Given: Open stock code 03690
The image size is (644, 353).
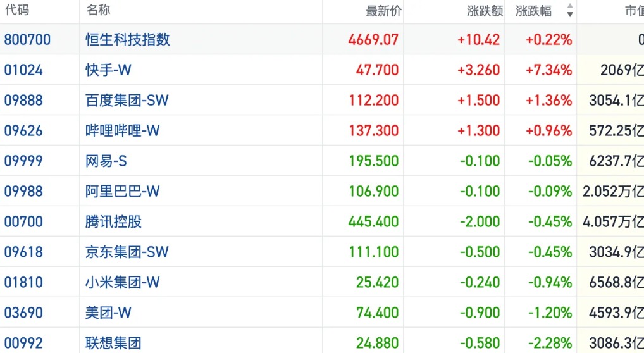Looking at the screenshot, I should pyautogui.click(x=23, y=313).
